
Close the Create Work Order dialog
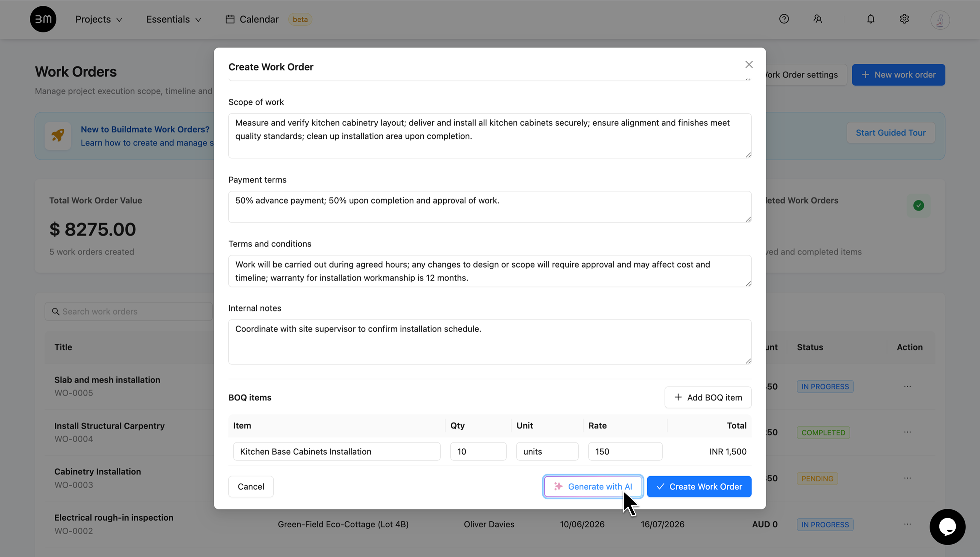[749, 65]
